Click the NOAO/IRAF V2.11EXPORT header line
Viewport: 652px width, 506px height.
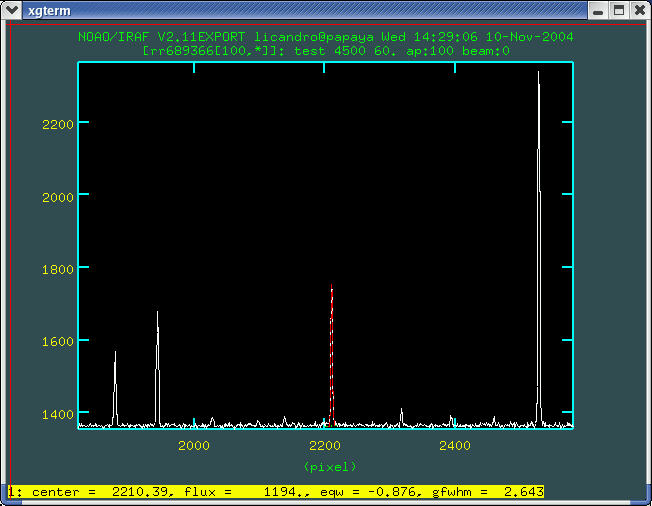[325, 36]
